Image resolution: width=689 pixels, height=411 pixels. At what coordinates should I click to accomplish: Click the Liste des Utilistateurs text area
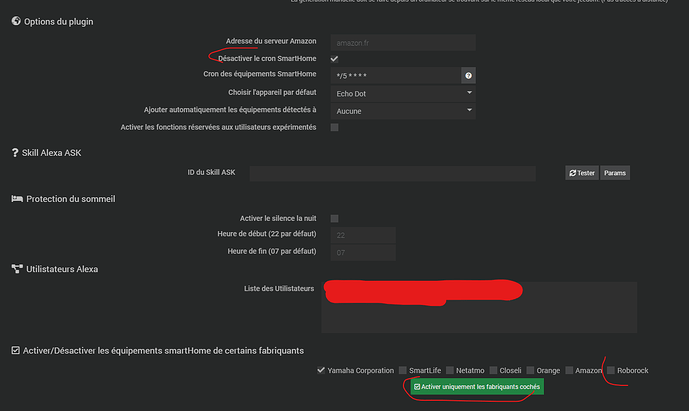479,307
